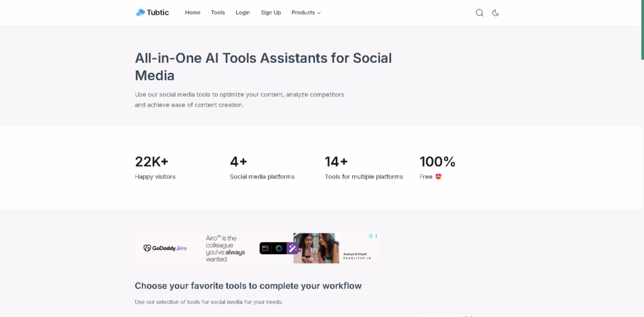The height and width of the screenshot is (317, 644).
Task: Click the Tubtic cloud logo icon
Action: click(x=140, y=13)
